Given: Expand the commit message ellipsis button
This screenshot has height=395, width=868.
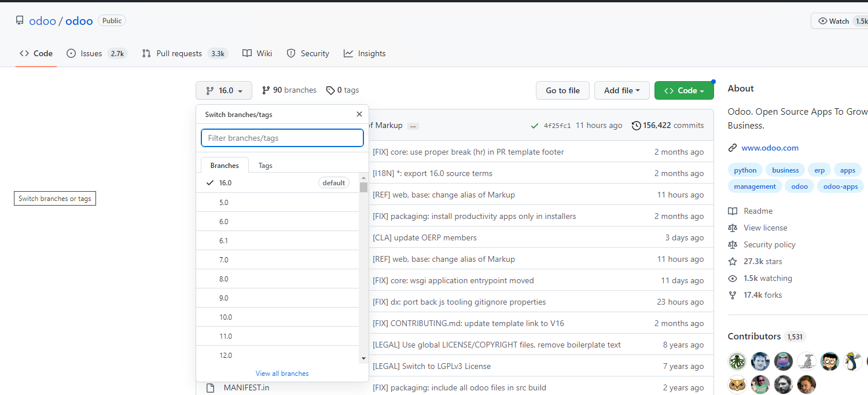Looking at the screenshot, I should (413, 126).
